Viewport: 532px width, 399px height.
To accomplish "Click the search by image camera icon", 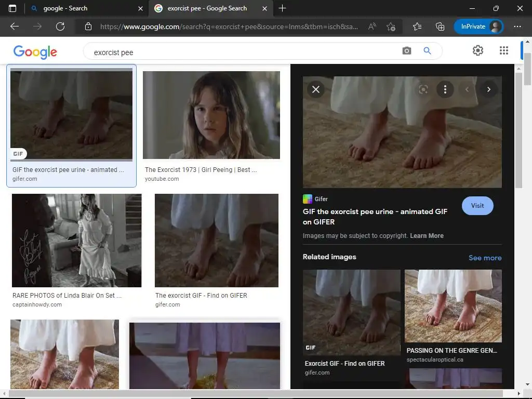I will [407, 51].
